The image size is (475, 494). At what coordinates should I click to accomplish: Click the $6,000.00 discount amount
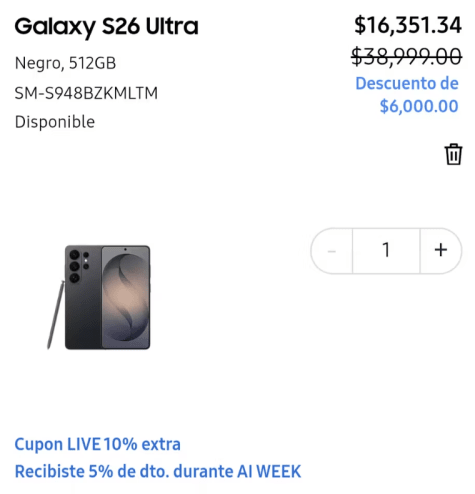pos(419,106)
